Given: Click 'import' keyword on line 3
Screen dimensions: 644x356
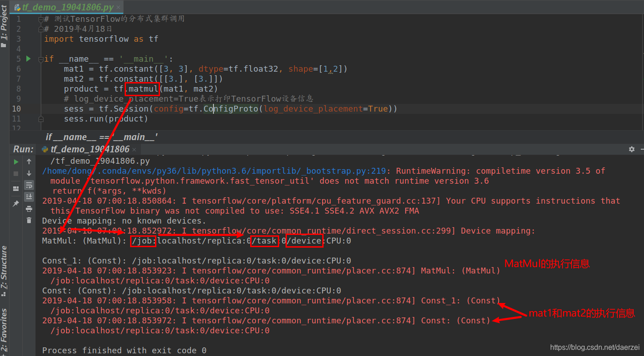Looking at the screenshot, I should (59, 39).
